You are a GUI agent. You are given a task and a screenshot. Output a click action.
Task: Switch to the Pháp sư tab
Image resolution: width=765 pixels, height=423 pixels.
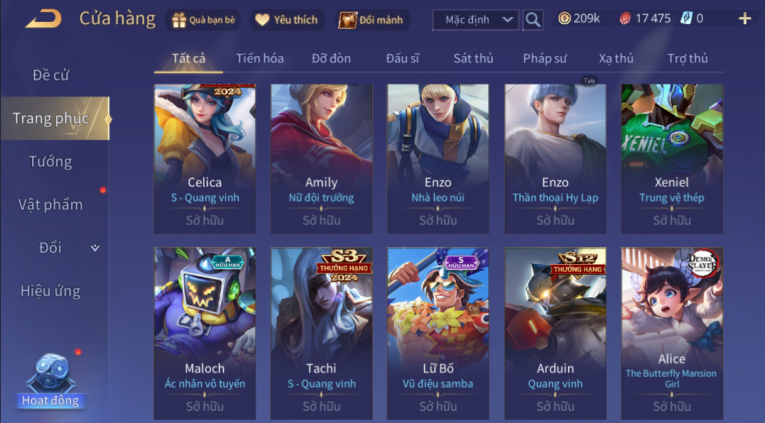544,59
